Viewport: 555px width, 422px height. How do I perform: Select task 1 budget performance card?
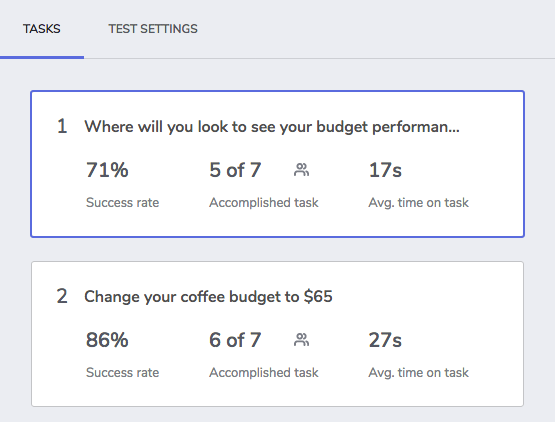click(x=278, y=164)
